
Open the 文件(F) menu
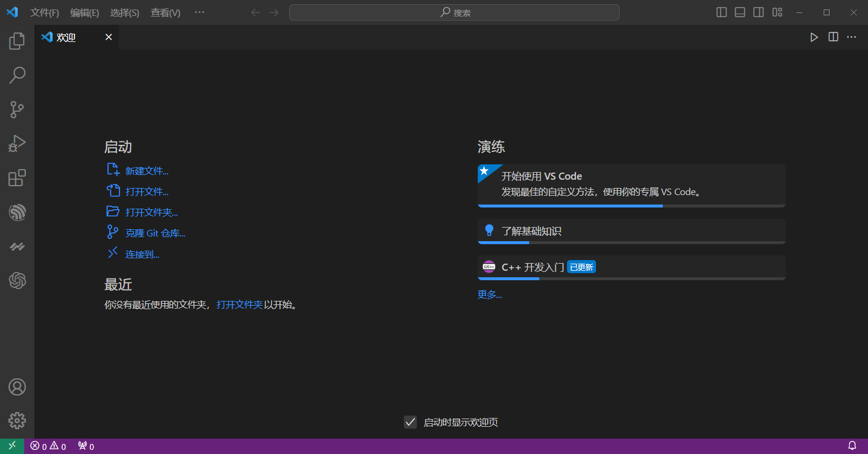pos(45,12)
